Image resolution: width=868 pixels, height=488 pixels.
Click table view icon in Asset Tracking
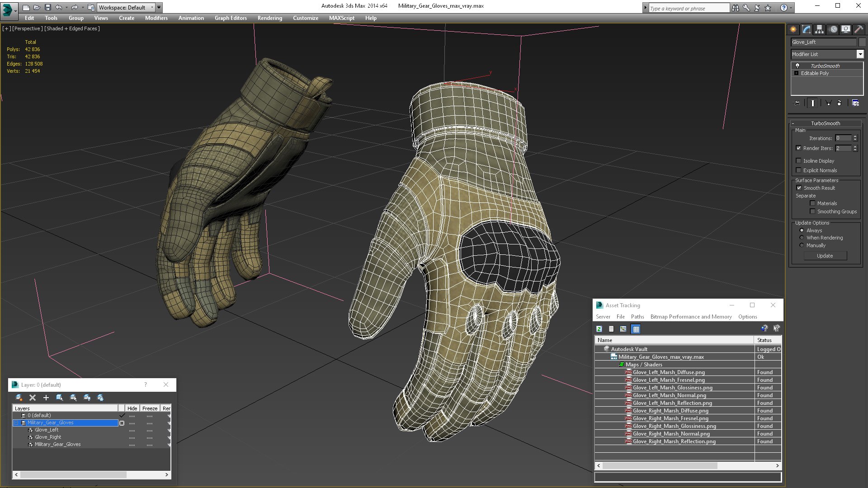coord(636,329)
